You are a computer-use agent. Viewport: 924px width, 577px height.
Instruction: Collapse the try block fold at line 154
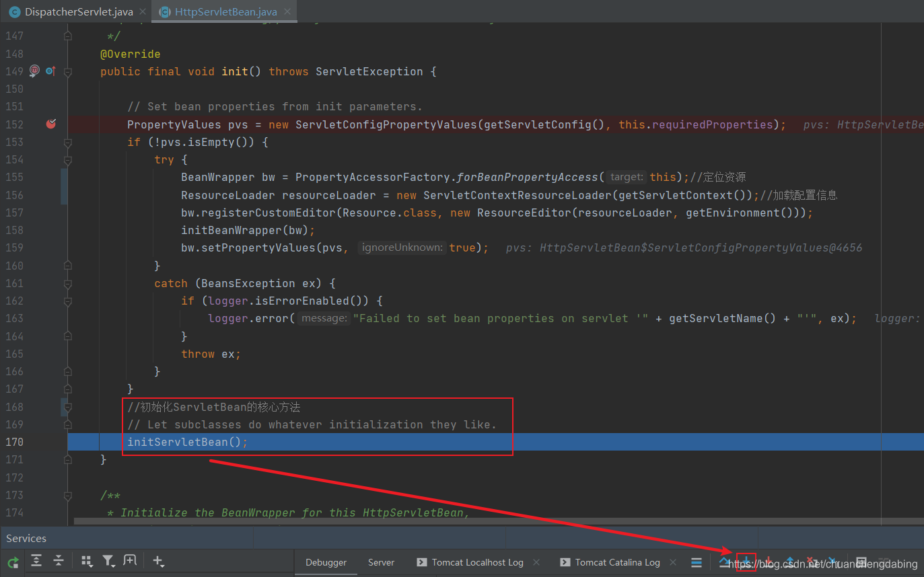(x=68, y=159)
